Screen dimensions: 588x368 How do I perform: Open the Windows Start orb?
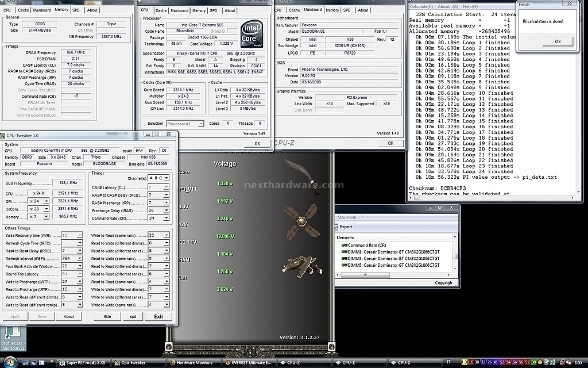tap(10, 363)
